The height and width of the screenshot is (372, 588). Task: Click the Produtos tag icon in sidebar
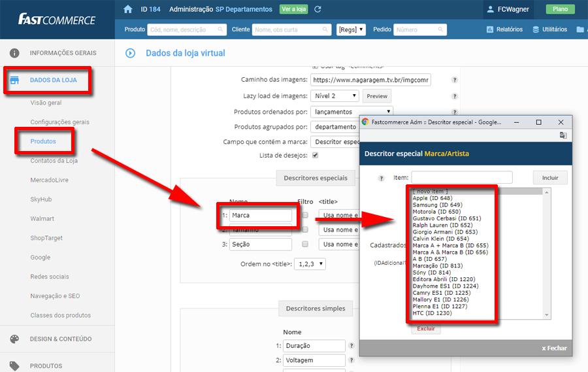coord(14,366)
